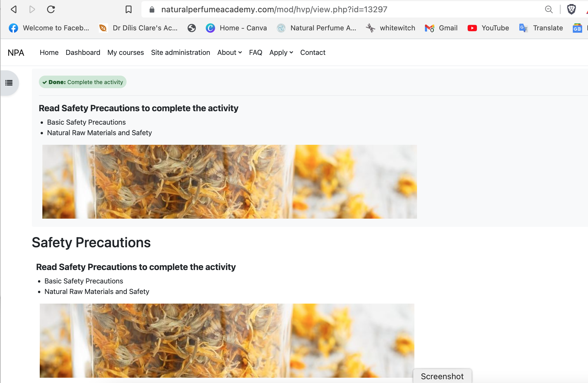Click the lower dried calendula flowers image

[227, 340]
